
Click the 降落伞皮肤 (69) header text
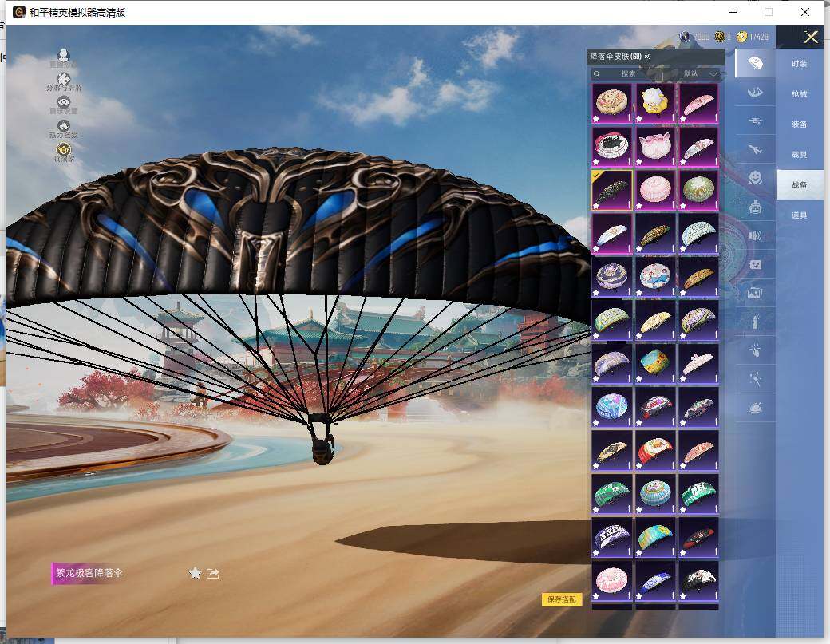click(x=615, y=57)
